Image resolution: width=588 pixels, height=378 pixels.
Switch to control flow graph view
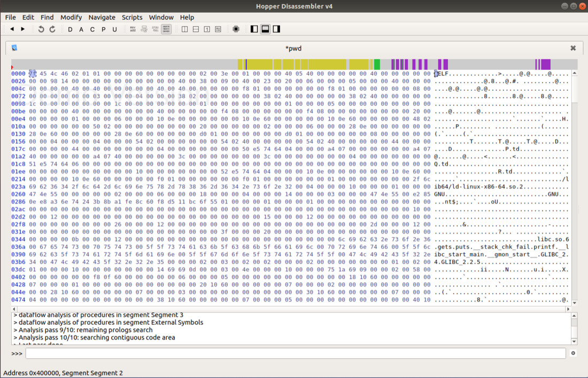(144, 29)
